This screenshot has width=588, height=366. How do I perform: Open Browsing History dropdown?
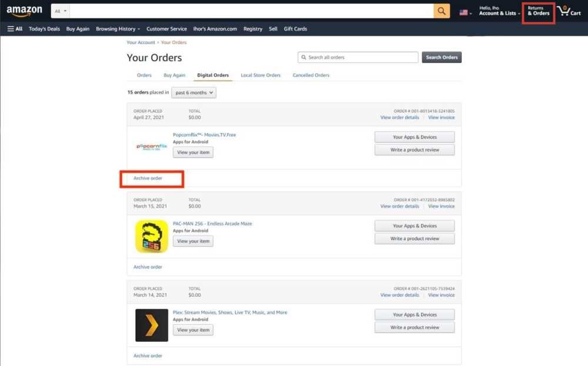coord(118,29)
